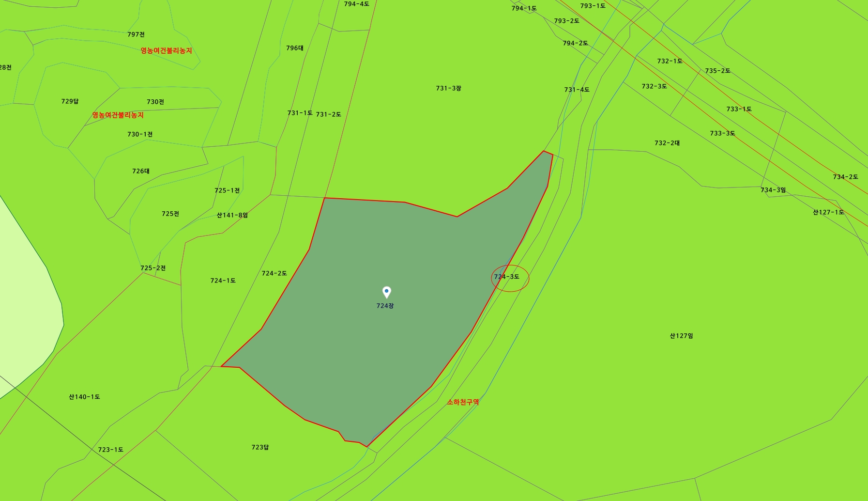This screenshot has height=501, width=868.
Task: Click the 724-1도 road parcel label
Action: 223,281
